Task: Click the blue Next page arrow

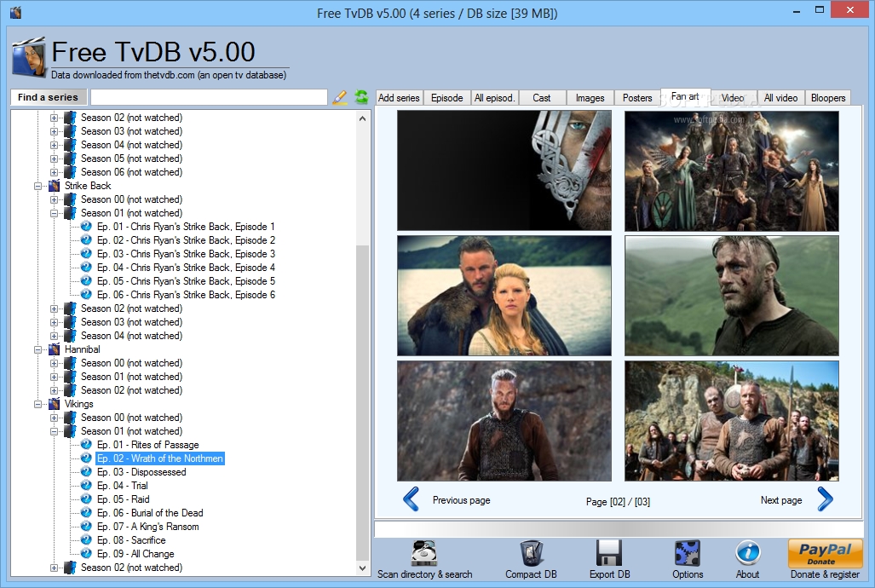Action: point(826,499)
